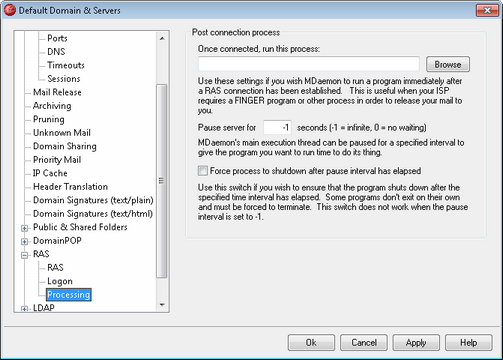503x360 pixels.
Task: Select the Logon item under RAS
Action: [x=60, y=281]
